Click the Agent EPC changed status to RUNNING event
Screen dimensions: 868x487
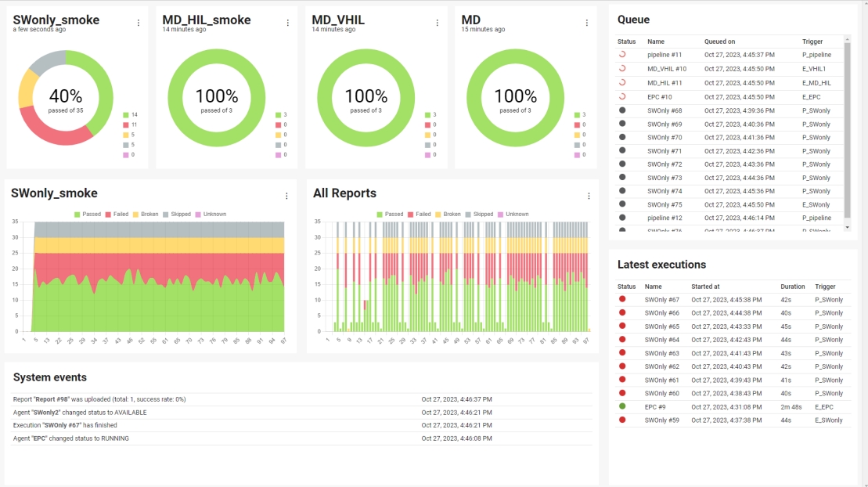click(x=71, y=438)
